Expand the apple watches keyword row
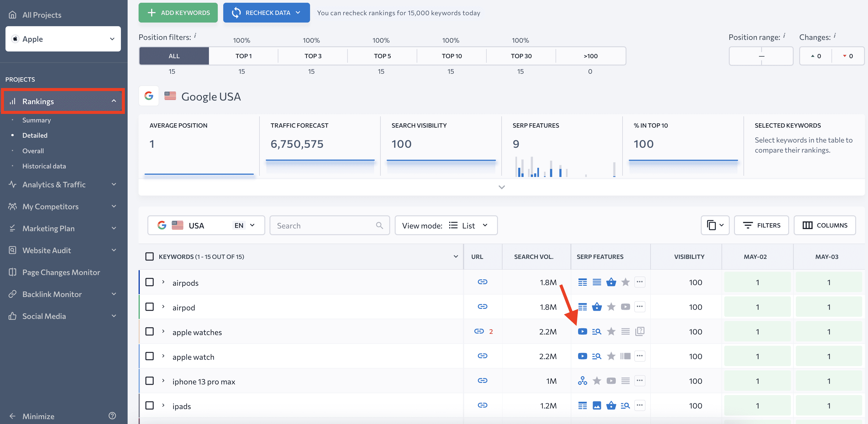 pyautogui.click(x=164, y=331)
